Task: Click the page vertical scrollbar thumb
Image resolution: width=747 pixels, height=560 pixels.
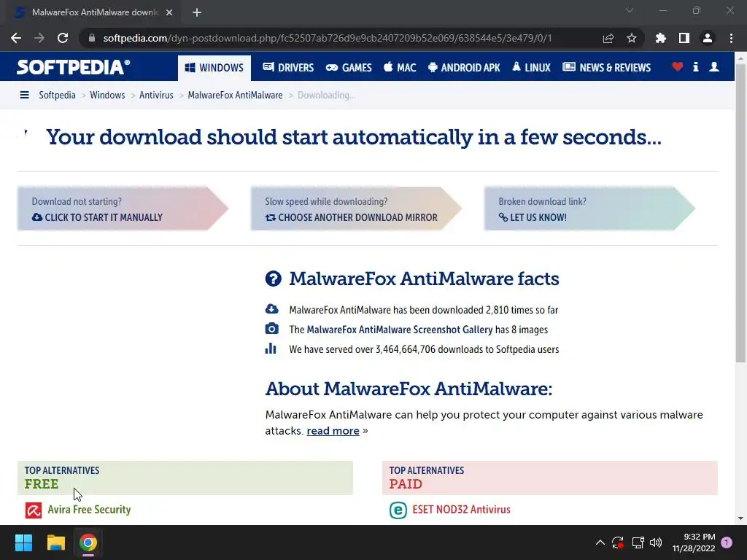Action: pyautogui.click(x=740, y=213)
